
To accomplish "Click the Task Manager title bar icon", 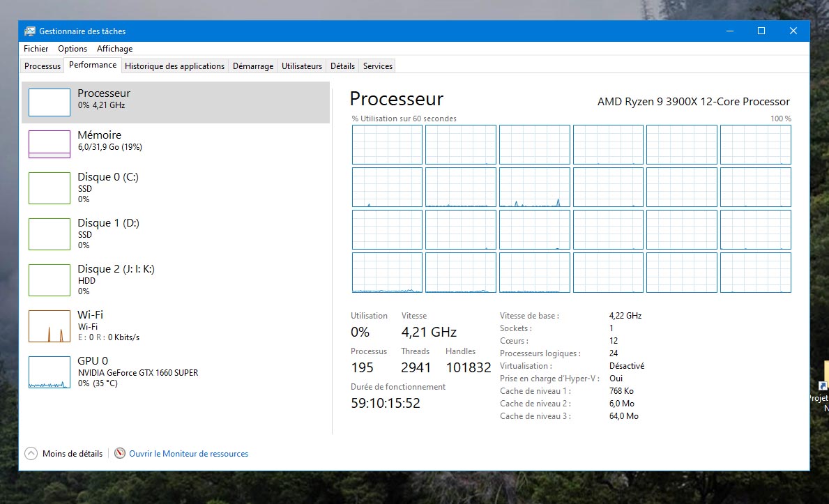I will click(30, 31).
